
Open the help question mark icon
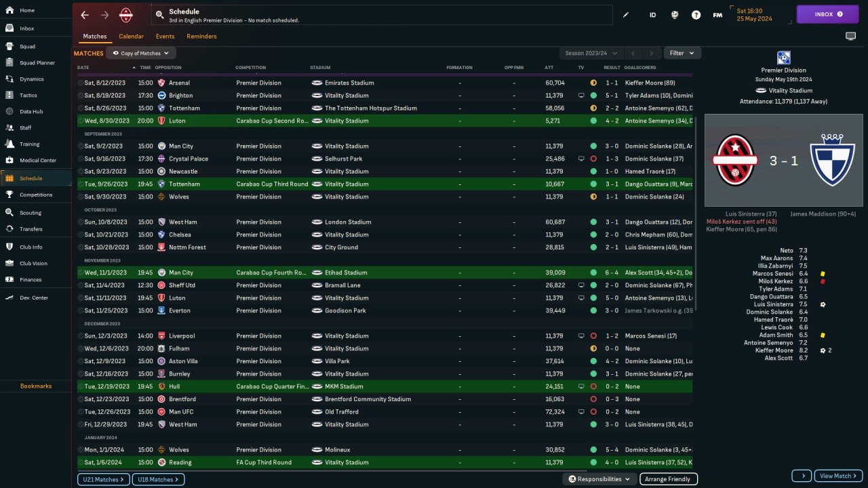[x=696, y=15]
